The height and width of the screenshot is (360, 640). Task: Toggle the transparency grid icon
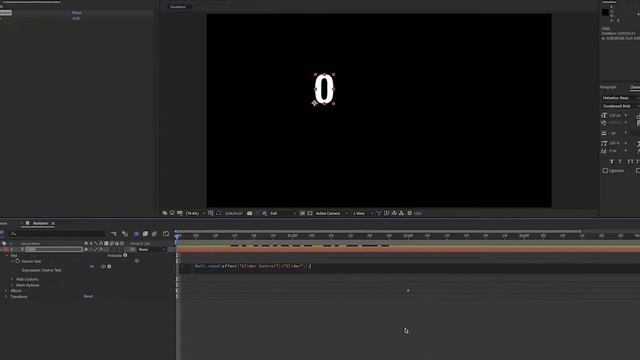[310, 213]
